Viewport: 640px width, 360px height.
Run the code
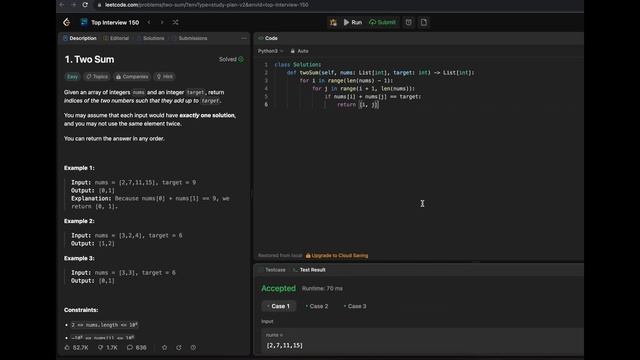pyautogui.click(x=353, y=22)
